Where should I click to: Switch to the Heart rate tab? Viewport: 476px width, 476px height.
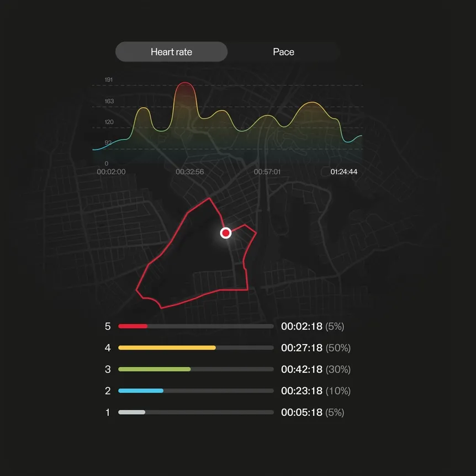171,52
